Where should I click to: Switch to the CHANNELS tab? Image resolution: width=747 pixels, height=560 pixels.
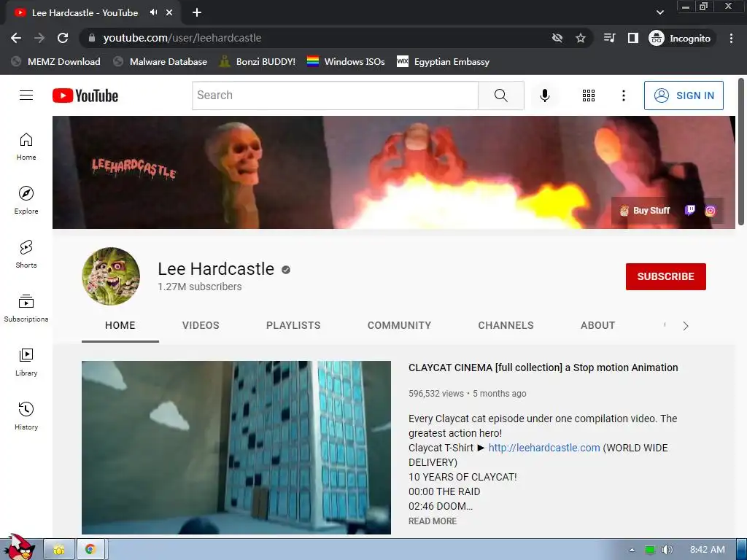[x=506, y=325]
